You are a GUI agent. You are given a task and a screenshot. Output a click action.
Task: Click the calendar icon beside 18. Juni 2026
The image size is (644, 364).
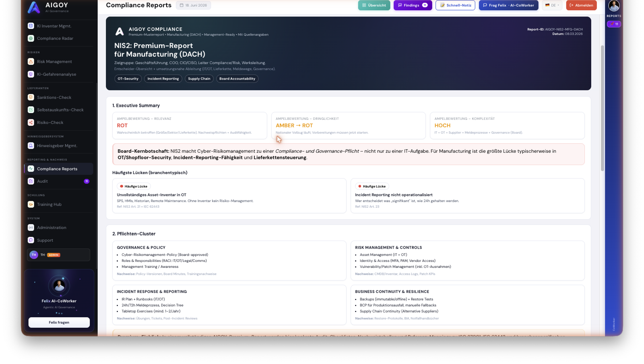click(x=182, y=5)
